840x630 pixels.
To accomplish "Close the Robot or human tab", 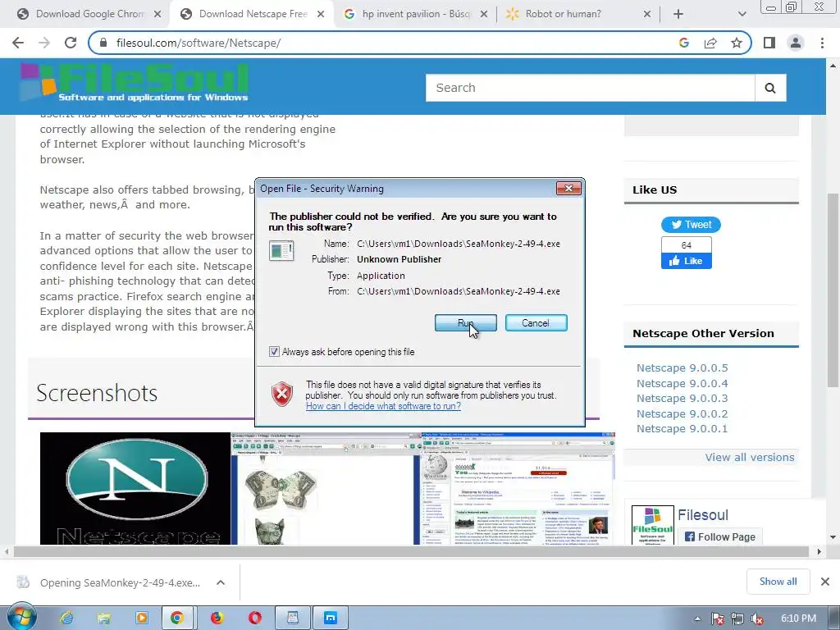I will [647, 14].
